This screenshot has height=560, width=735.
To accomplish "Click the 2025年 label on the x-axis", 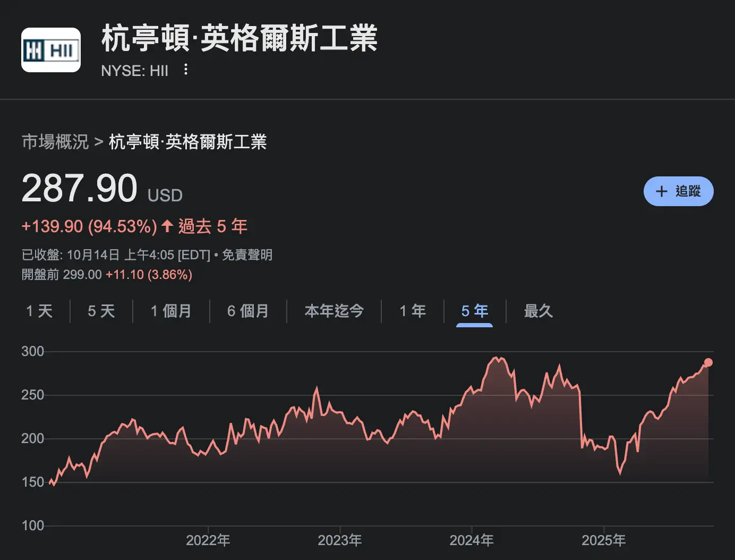I will [603, 540].
